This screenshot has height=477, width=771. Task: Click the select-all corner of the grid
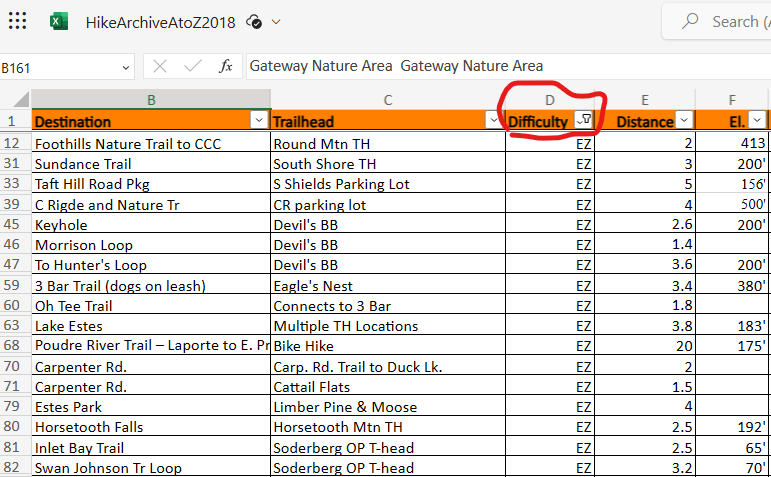pos(15,100)
